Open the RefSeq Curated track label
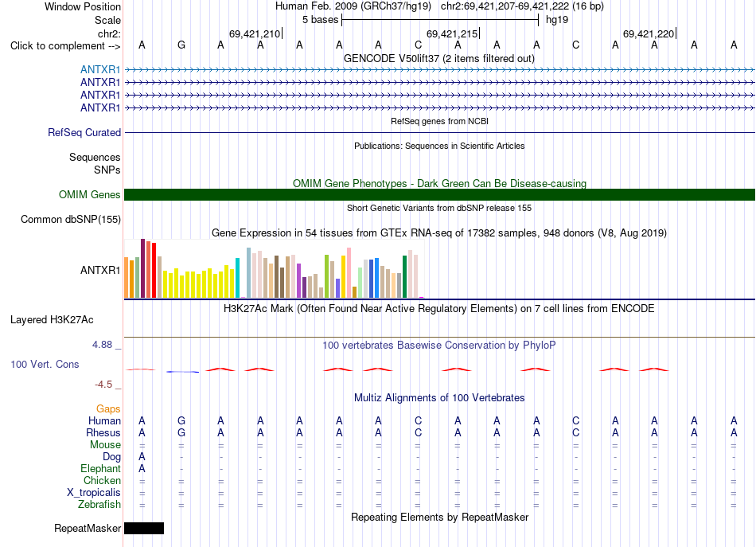 tap(84, 133)
